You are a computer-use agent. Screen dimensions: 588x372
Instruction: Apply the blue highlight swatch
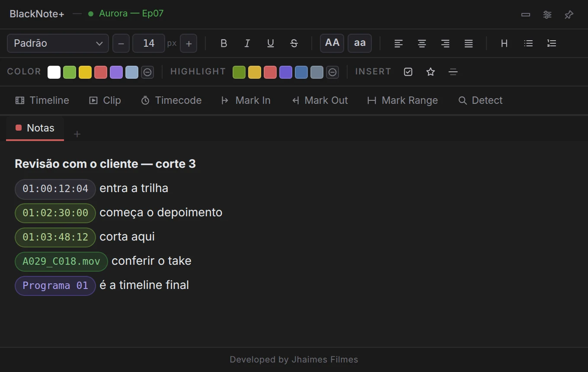[301, 72]
